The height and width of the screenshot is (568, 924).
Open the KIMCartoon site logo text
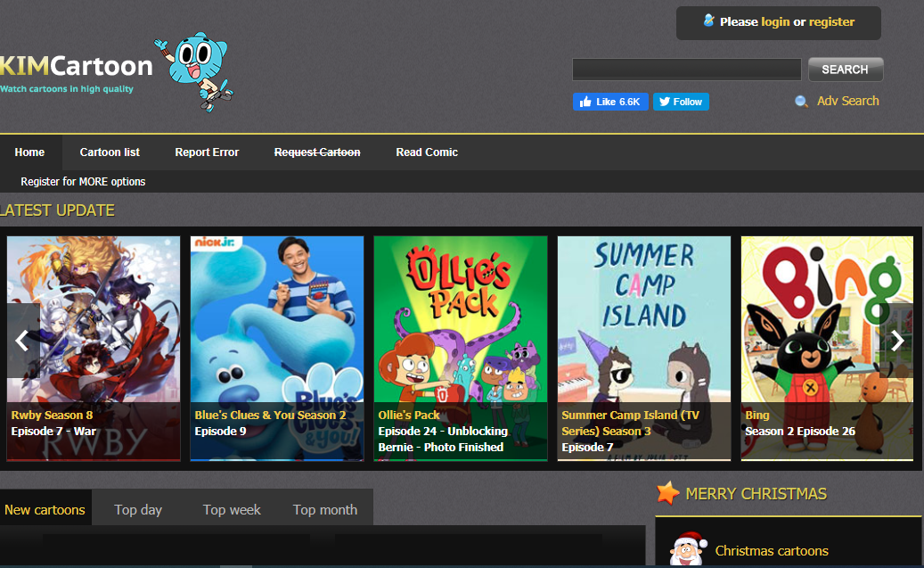76,65
